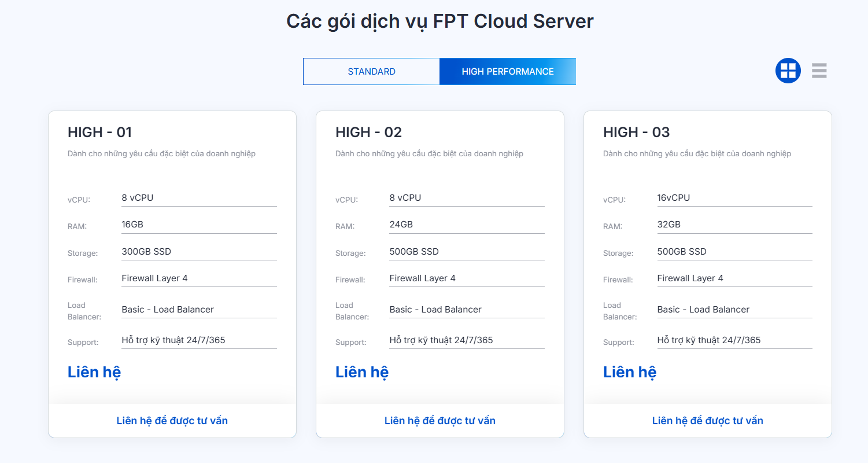The image size is (868, 463).
Task: Switch to the STANDARD tab
Action: (x=371, y=71)
